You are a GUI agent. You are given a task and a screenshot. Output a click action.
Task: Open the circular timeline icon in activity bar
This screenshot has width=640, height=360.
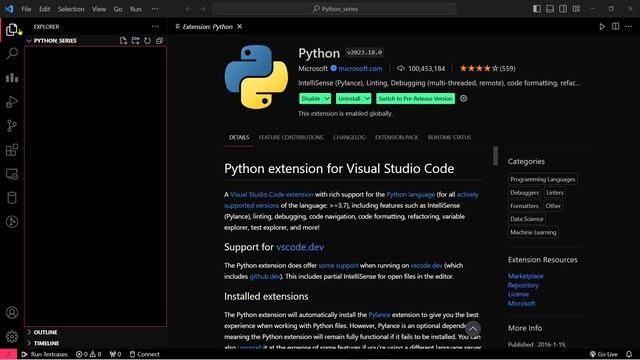click(12, 222)
